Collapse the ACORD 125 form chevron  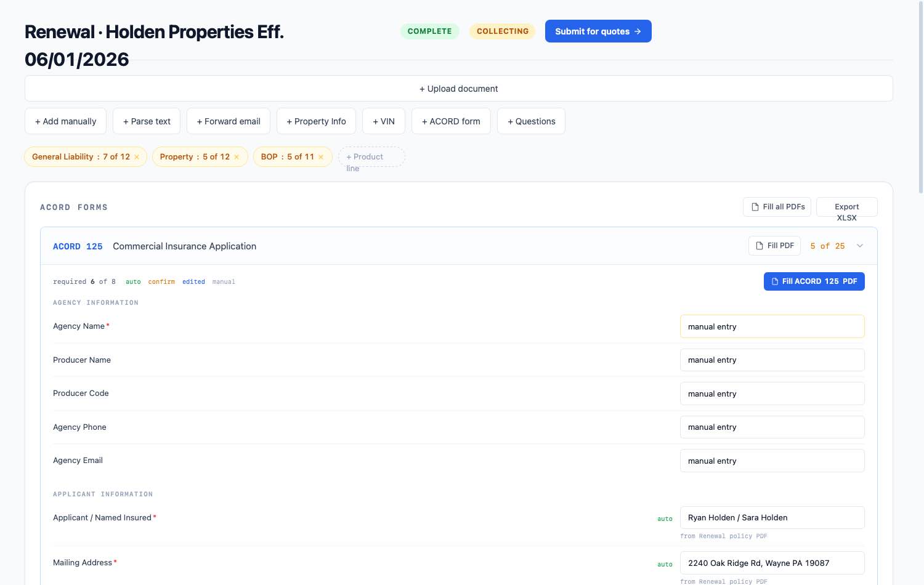click(860, 246)
